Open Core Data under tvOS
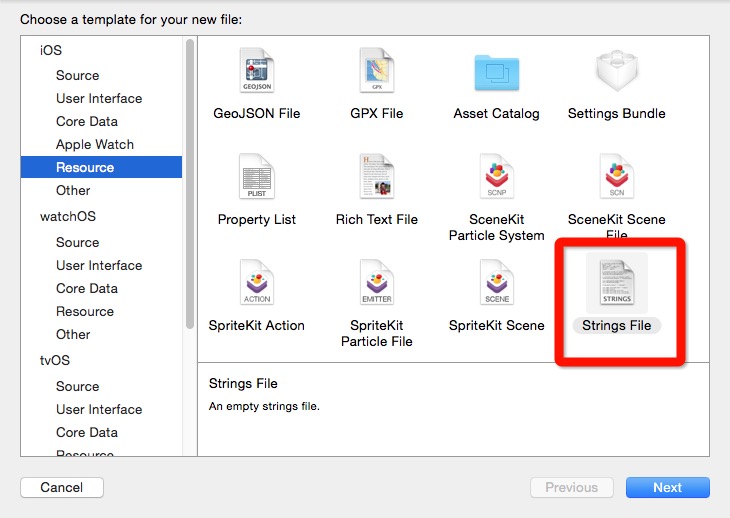730x518 pixels. point(87,432)
